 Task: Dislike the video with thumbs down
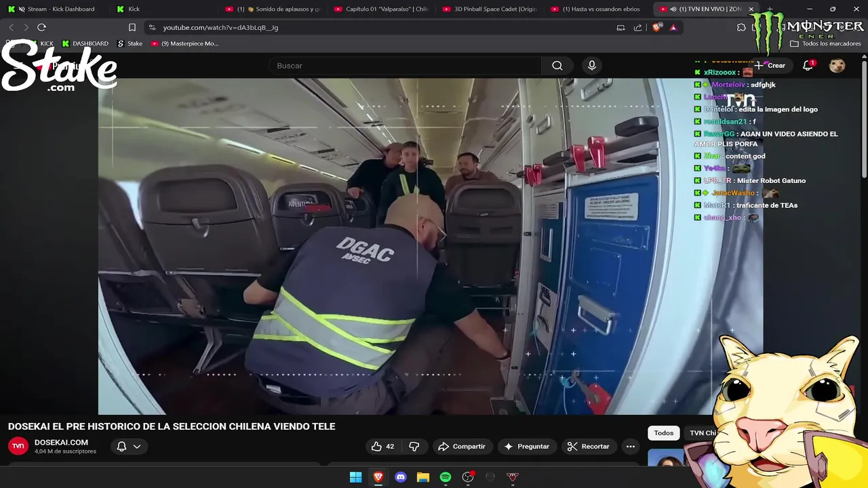point(414,446)
